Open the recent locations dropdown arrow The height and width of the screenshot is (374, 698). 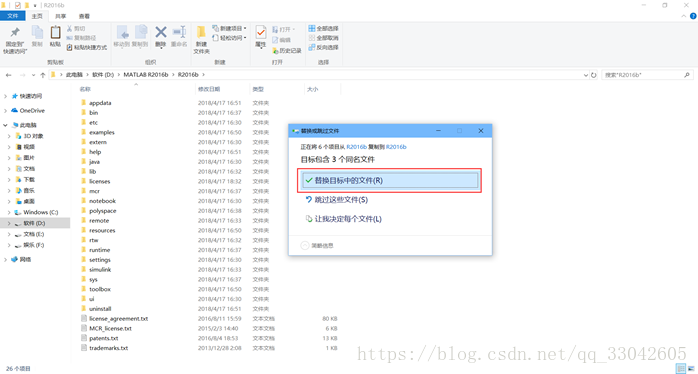33,75
